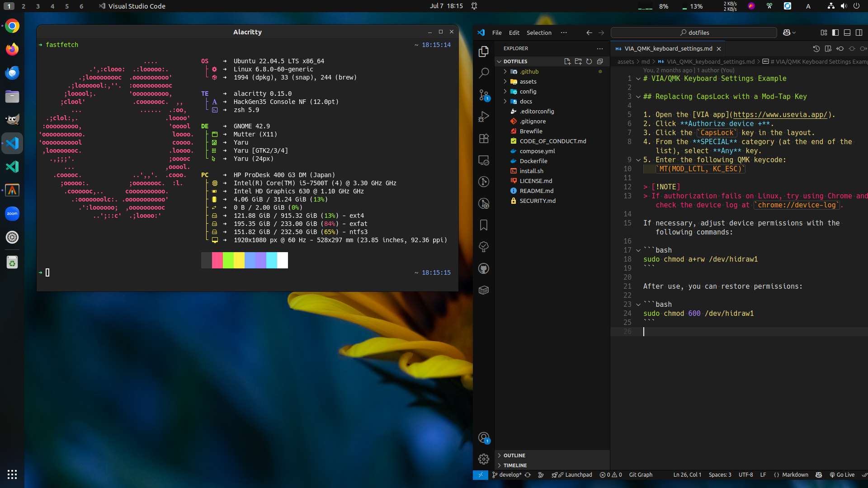Click the yellow color swatch in Alacritty
This screenshot has height=488, width=868.
click(x=239, y=260)
